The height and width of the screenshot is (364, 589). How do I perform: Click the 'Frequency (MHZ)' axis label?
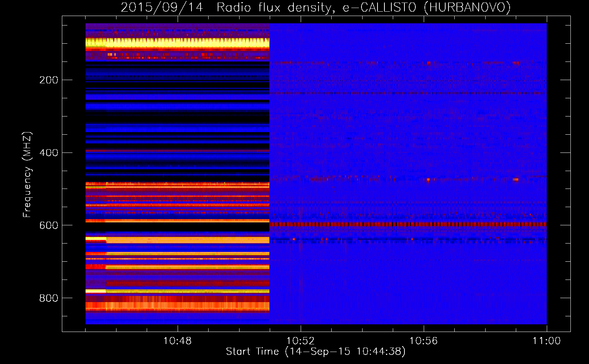(27, 174)
